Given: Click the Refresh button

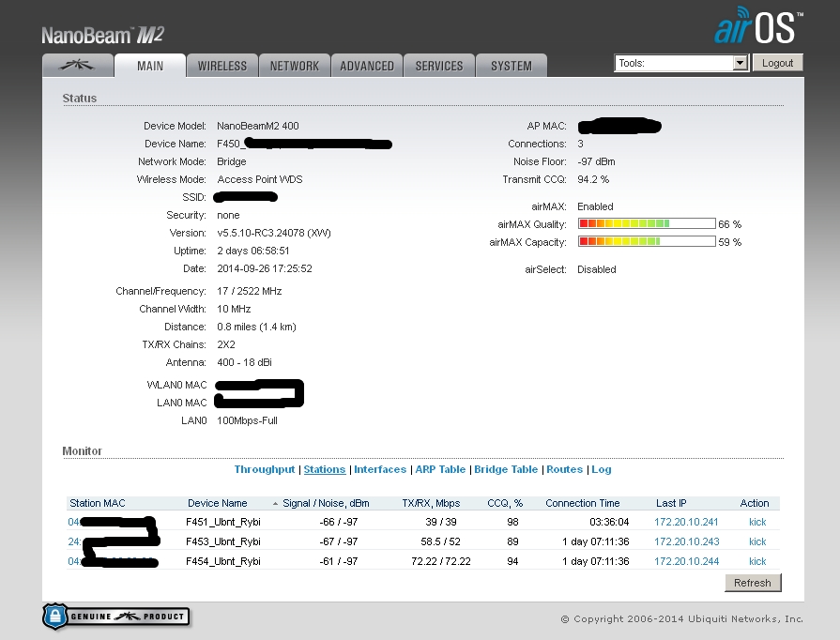Looking at the screenshot, I should (753, 583).
